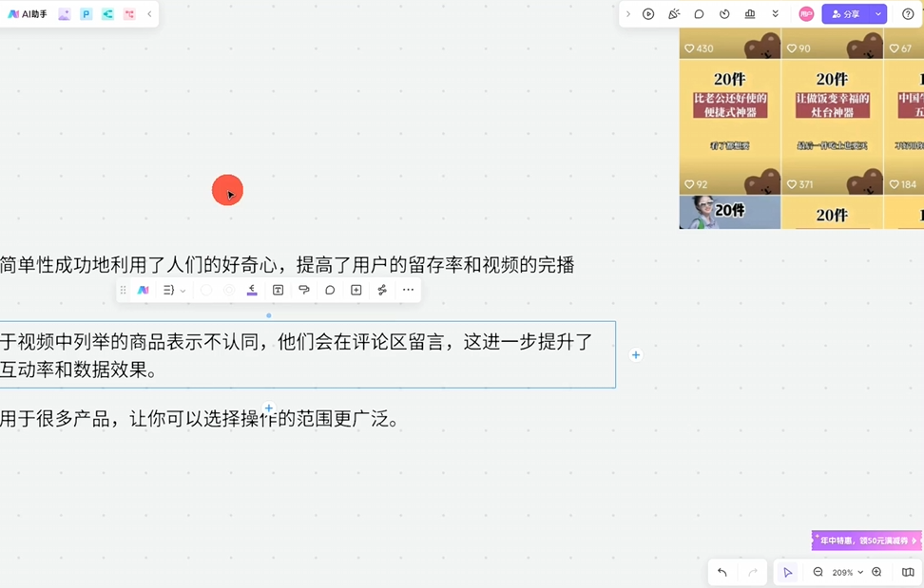Open the layout structure dropdown in floating toolbar

click(173, 291)
